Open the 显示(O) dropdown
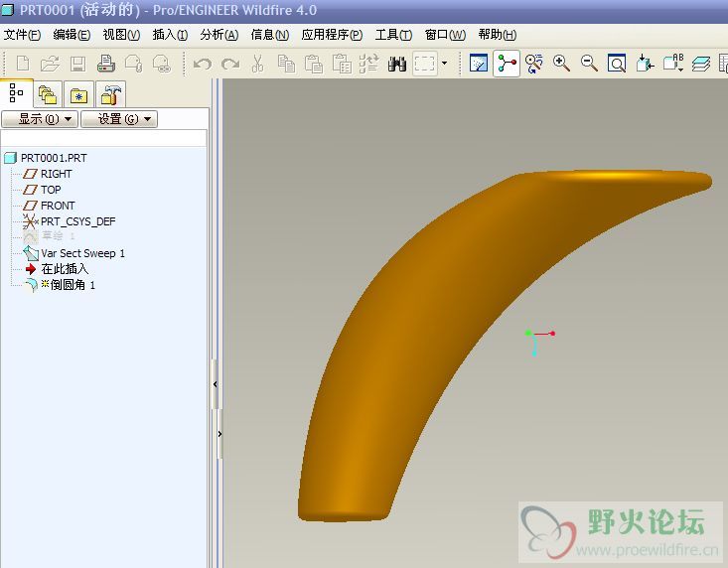Viewport: 728px width, 568px height. [40, 119]
